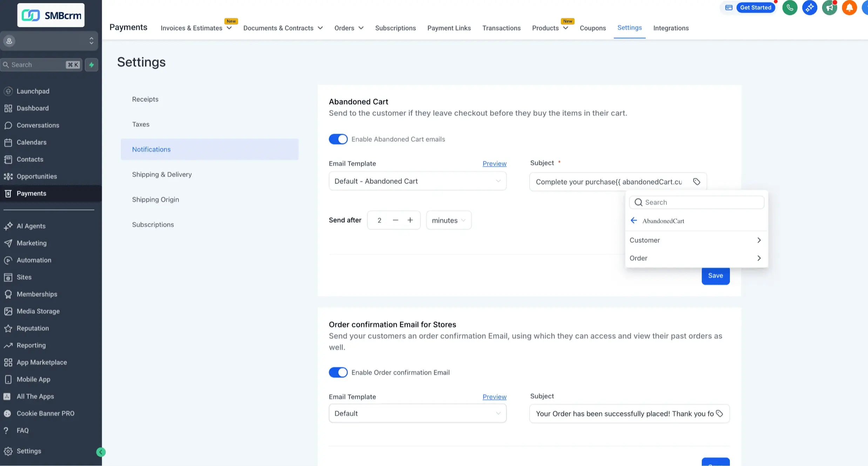
Task: Select the top Settings tab
Action: click(629, 28)
